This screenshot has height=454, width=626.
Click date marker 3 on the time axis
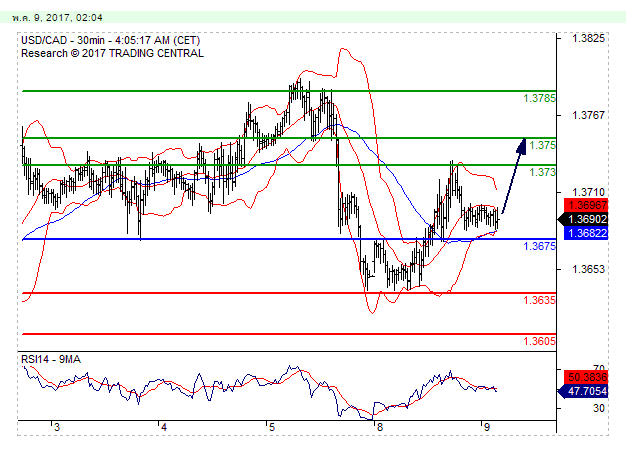point(57,427)
